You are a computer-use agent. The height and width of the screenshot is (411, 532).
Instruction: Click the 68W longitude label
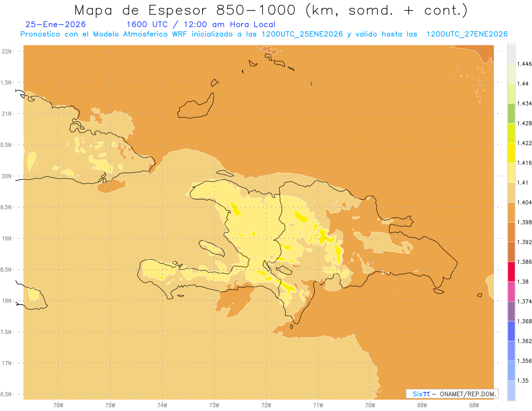point(474,405)
